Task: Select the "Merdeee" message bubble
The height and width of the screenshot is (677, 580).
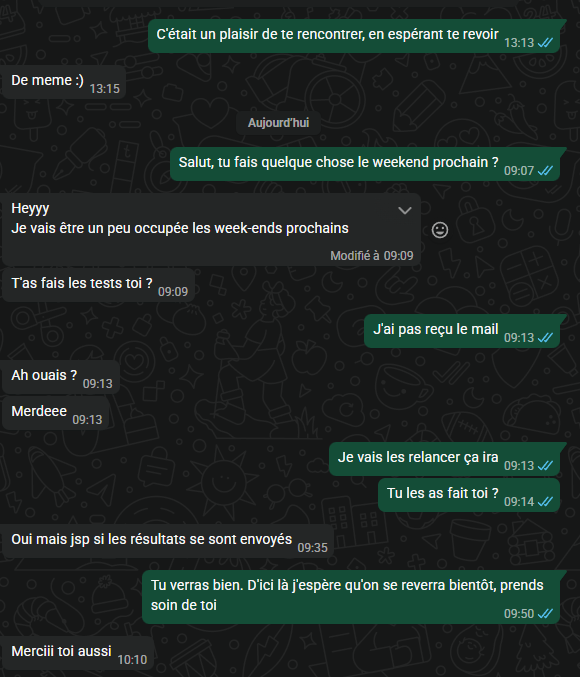Action: 56,413
